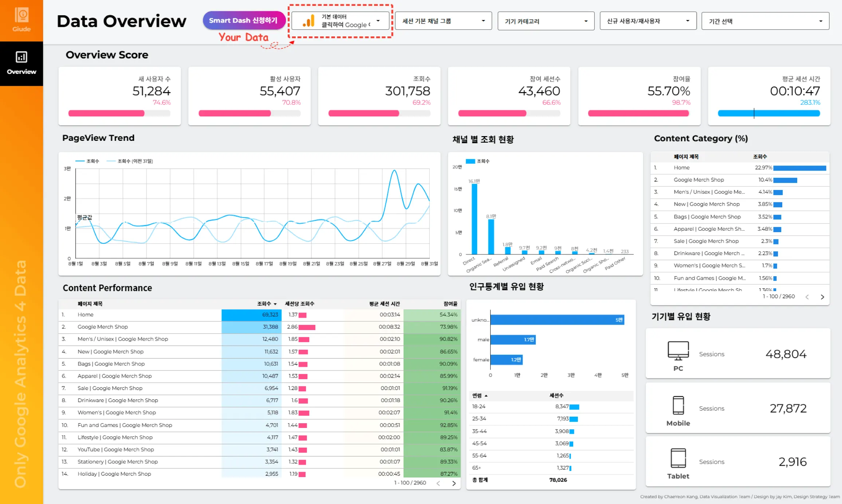Image resolution: width=842 pixels, height=504 pixels.
Task: Select the male gender bar
Action: (x=513, y=340)
